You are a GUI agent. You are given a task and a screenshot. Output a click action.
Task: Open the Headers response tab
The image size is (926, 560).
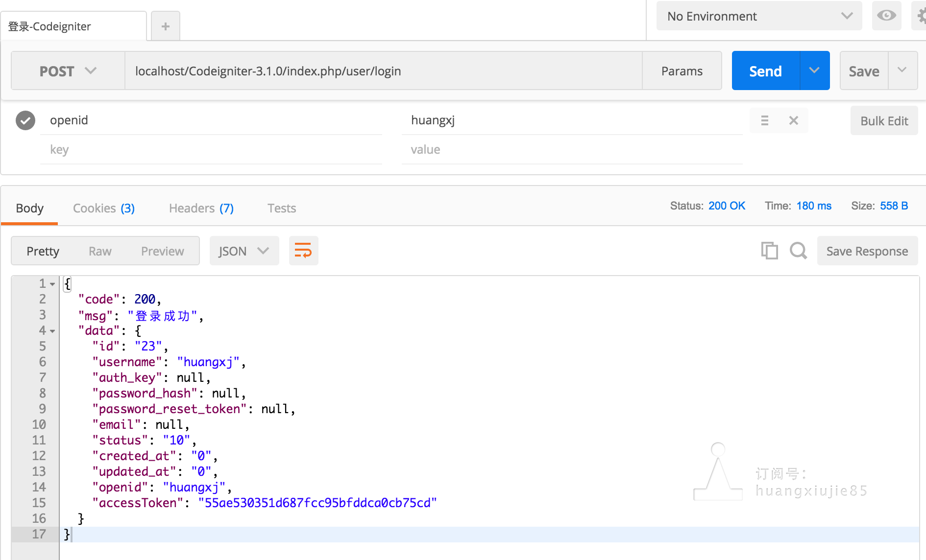(x=201, y=209)
